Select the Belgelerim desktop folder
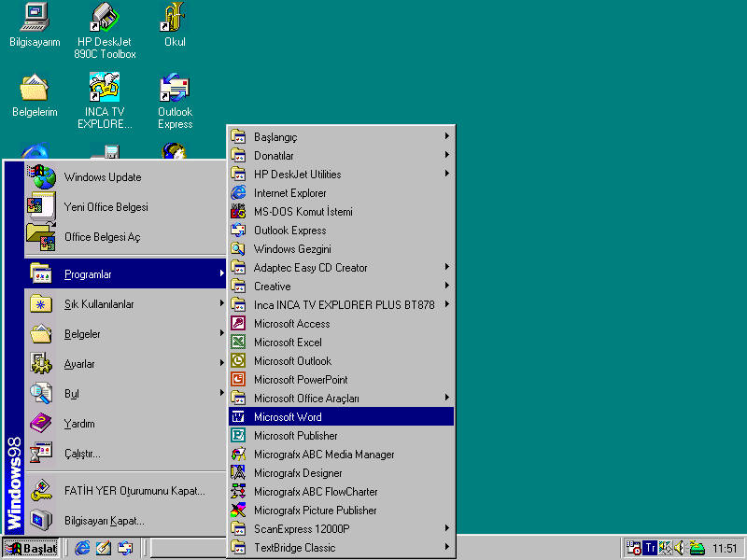The height and width of the screenshot is (560, 747). (x=35, y=95)
